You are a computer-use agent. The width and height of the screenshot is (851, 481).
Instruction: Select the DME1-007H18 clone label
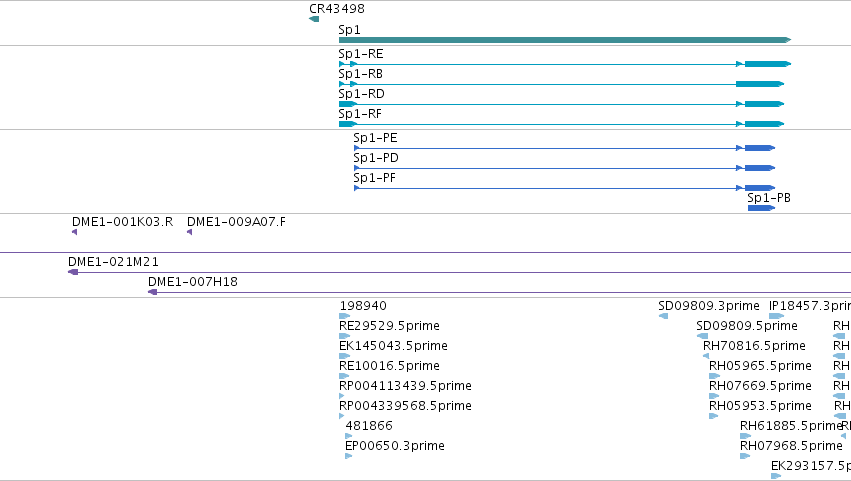193,282
